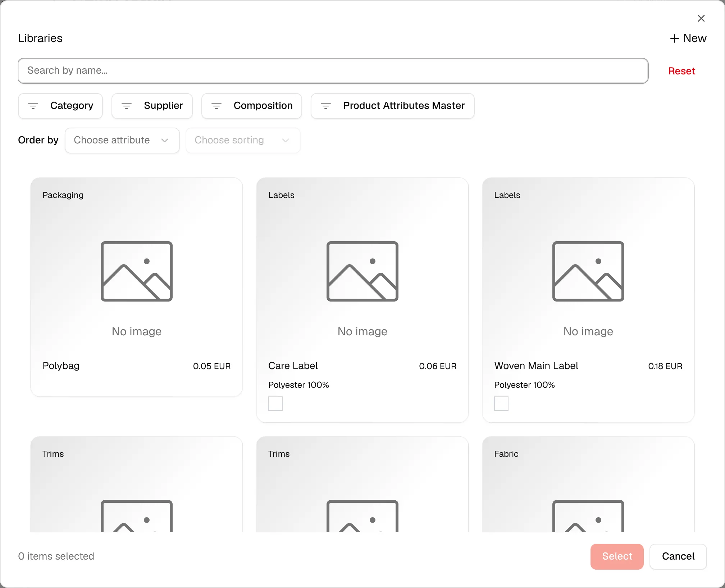
Task: Open the Product Attributes Master filter
Action: 393,106
